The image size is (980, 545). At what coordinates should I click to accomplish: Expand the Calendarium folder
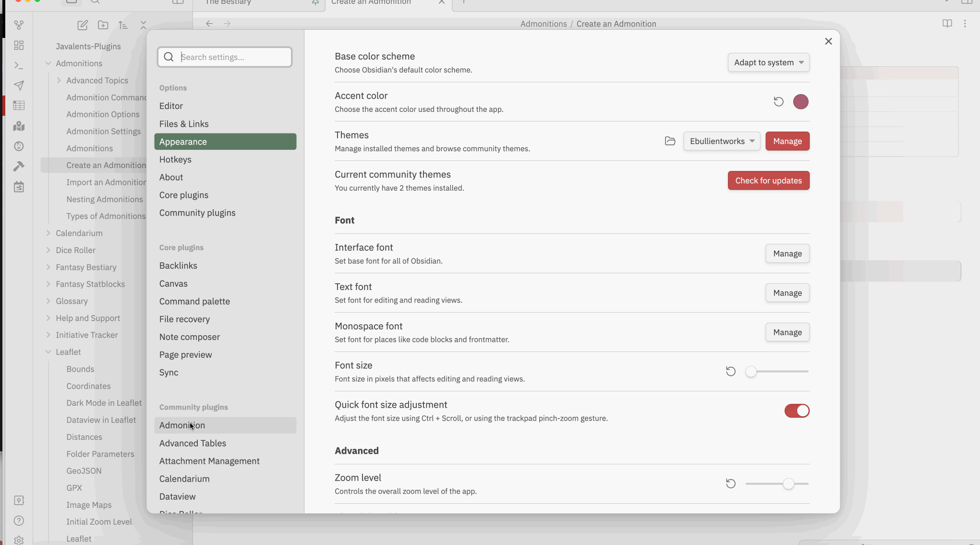click(48, 233)
